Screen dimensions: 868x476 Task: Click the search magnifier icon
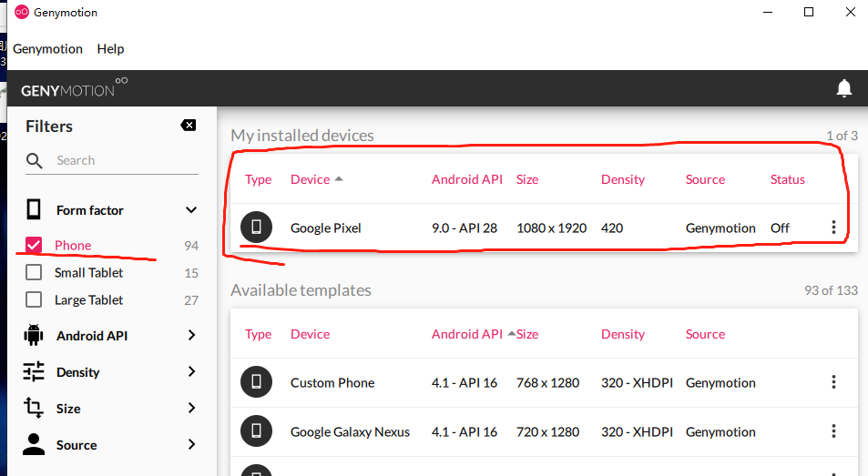(35, 161)
